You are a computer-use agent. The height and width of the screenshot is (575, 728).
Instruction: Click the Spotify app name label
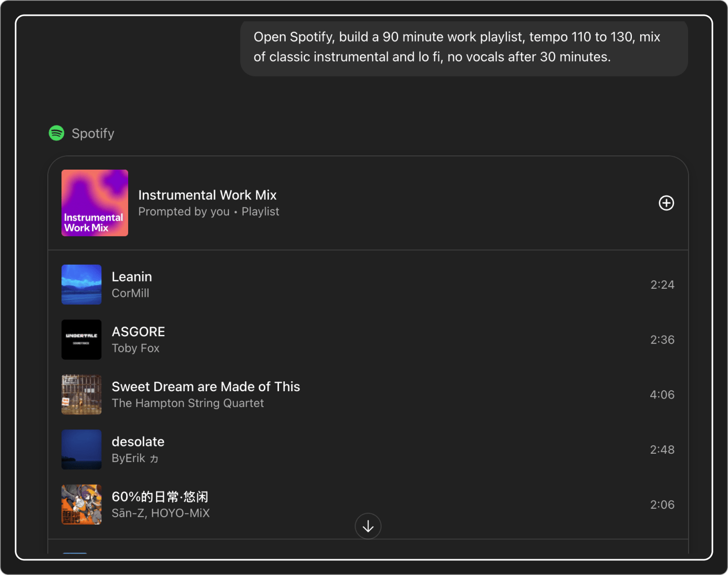tap(93, 133)
